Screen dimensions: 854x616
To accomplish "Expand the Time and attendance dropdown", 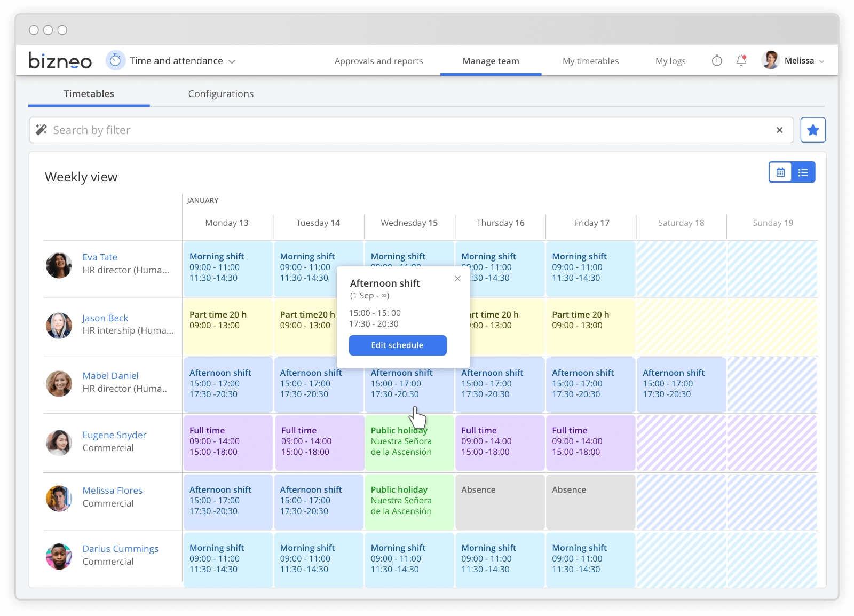I will (x=232, y=61).
